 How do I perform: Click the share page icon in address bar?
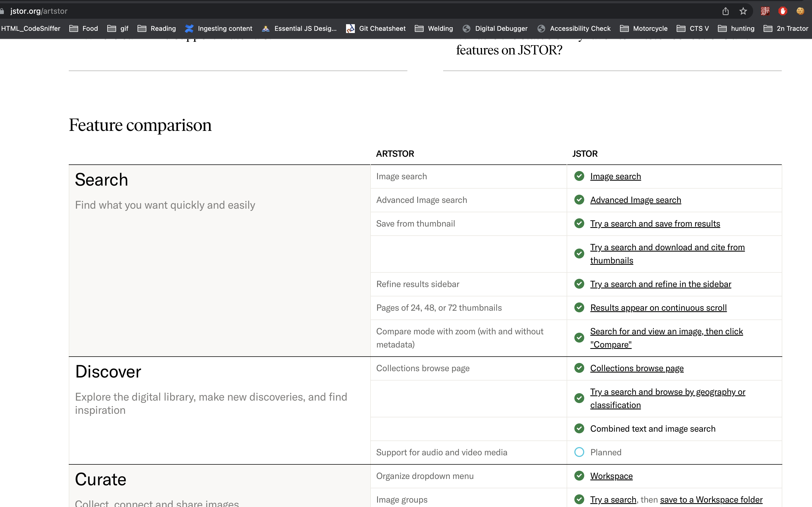point(725,11)
